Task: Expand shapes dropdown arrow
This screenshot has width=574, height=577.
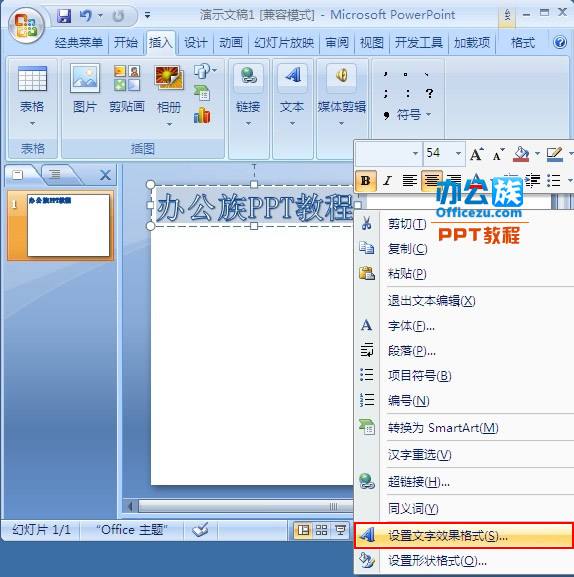Action: (x=215, y=70)
